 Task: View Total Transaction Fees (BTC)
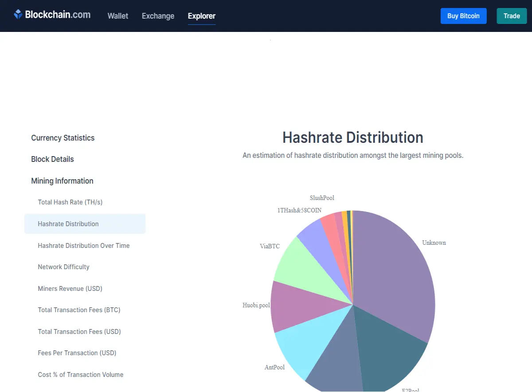(79, 310)
